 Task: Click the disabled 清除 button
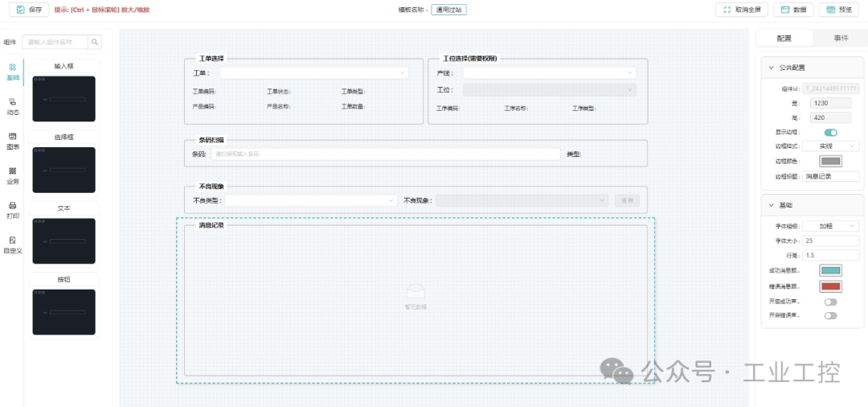[x=627, y=200]
